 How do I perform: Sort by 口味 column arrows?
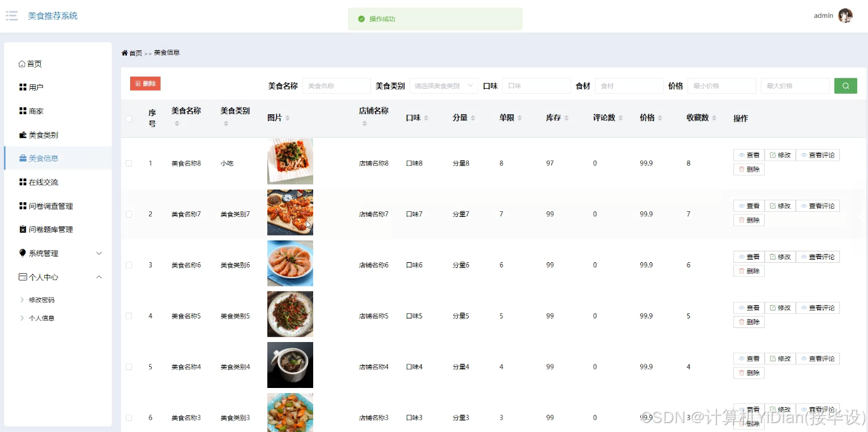pyautogui.click(x=426, y=118)
